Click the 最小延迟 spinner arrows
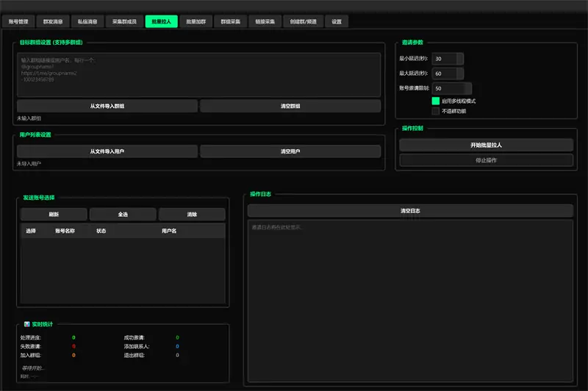The image size is (588, 391). [460, 59]
